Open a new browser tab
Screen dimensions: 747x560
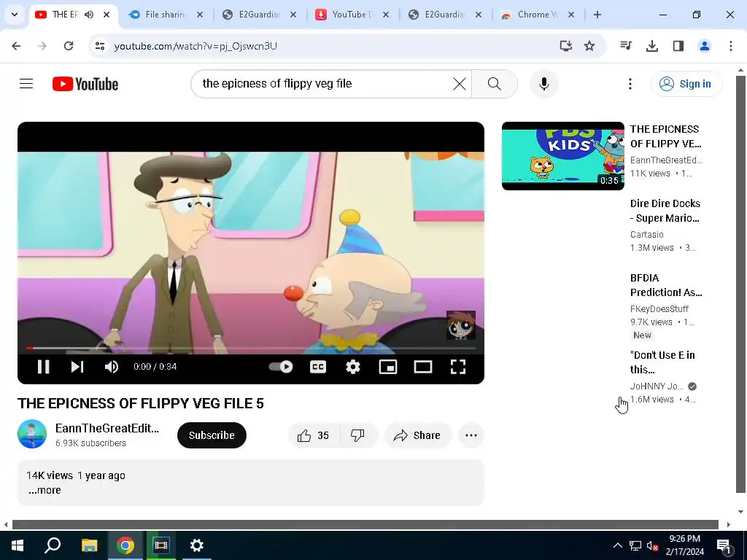click(597, 15)
